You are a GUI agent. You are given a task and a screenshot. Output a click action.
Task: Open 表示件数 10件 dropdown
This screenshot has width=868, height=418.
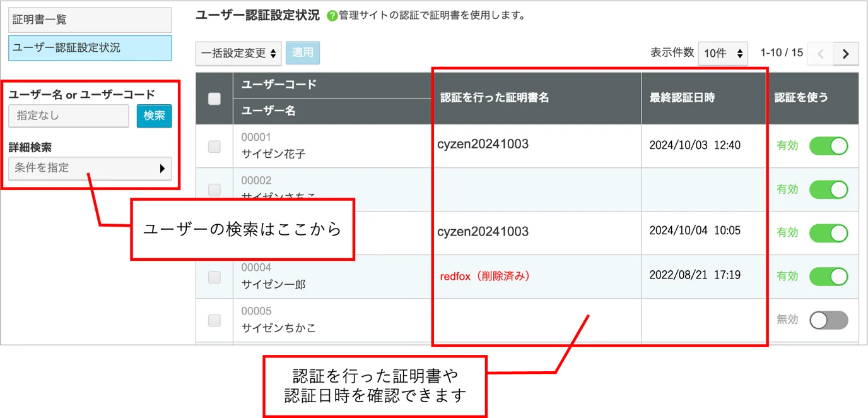[723, 54]
